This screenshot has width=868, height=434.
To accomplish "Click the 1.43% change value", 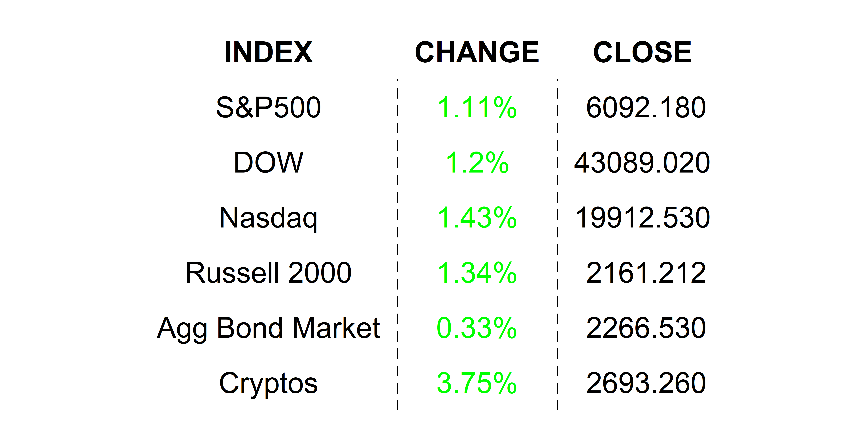I will click(x=477, y=218).
